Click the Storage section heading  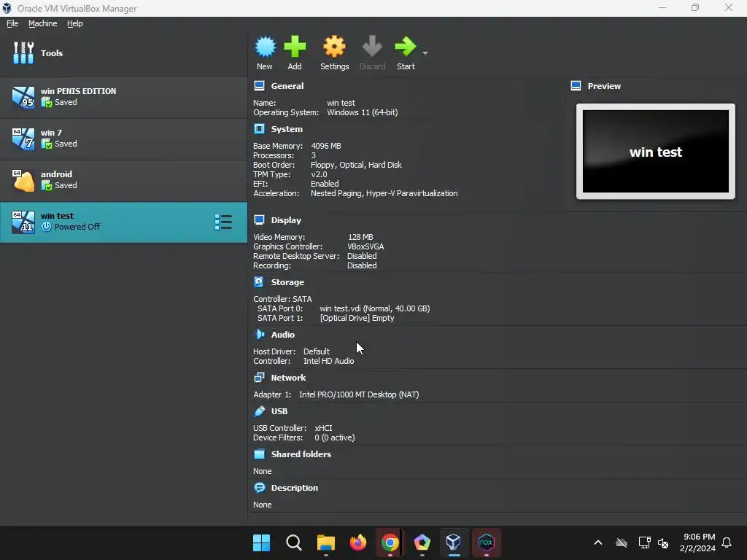[x=287, y=282]
